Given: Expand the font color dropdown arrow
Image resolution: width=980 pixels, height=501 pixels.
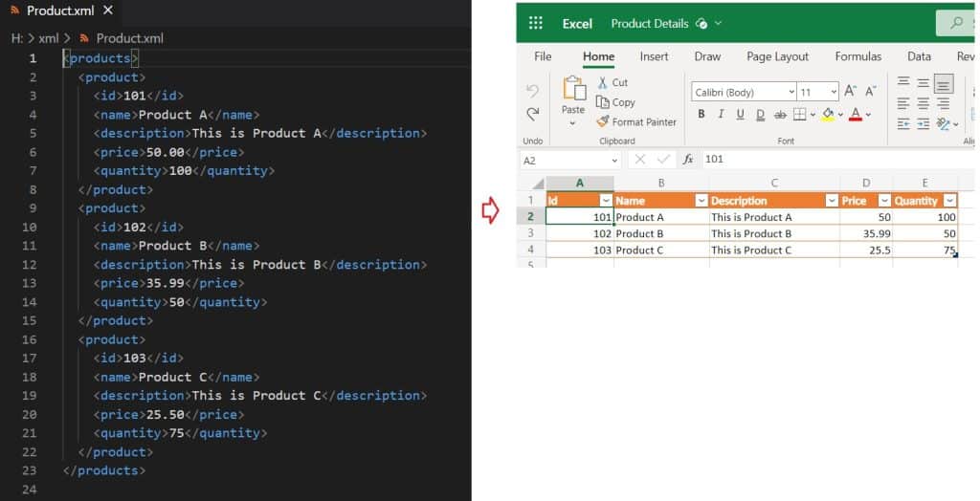Looking at the screenshot, I should (x=868, y=115).
